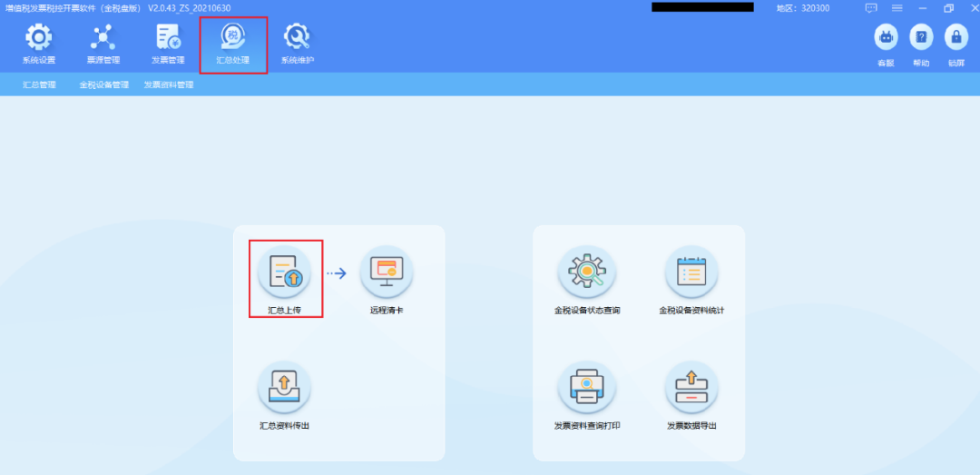980x475 pixels.
Task: Restore down the application window
Action: coord(949,8)
